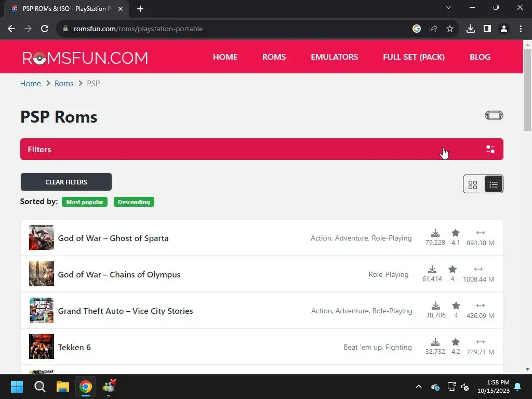This screenshot has height=399, width=532.
Task: Open the BLOG menu item
Action: 480,57
